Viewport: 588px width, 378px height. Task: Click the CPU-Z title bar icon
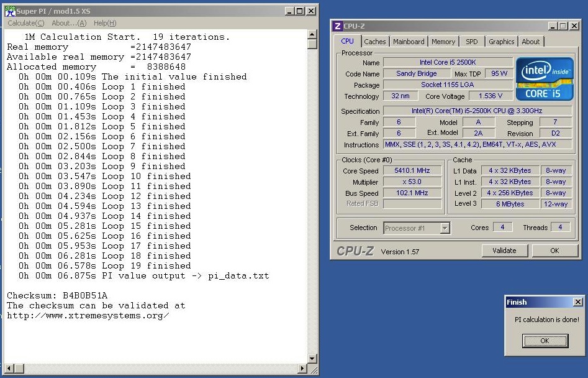[338, 26]
